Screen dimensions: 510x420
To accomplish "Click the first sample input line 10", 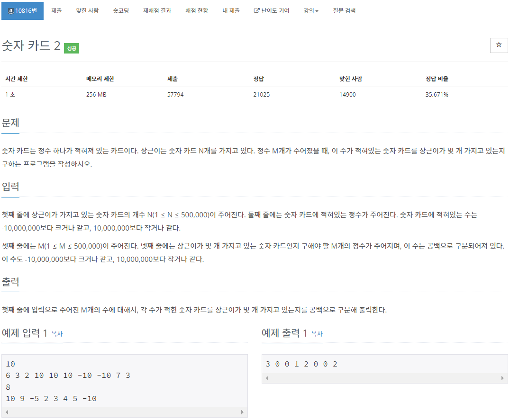I will point(10,364).
